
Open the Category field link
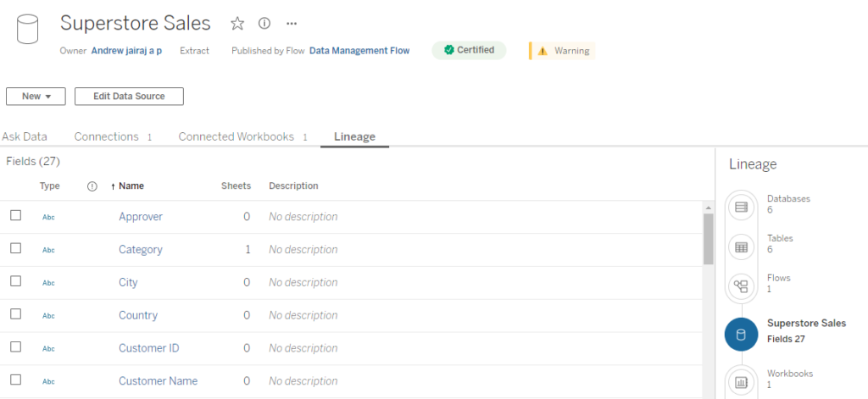click(141, 250)
